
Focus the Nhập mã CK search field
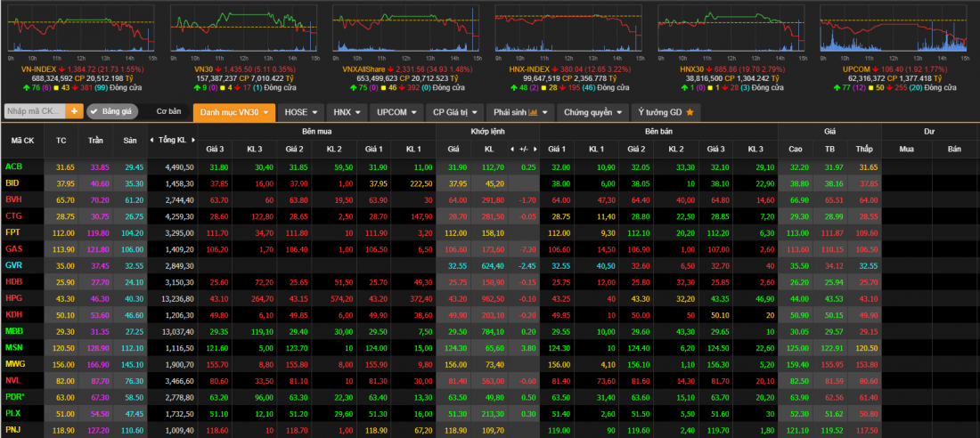(x=36, y=112)
